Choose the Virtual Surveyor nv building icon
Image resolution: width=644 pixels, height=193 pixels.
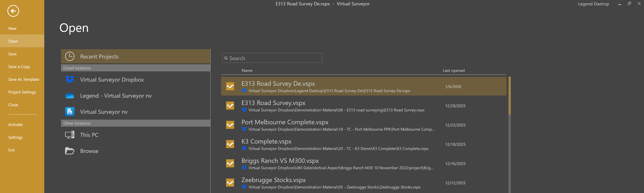coord(70,112)
